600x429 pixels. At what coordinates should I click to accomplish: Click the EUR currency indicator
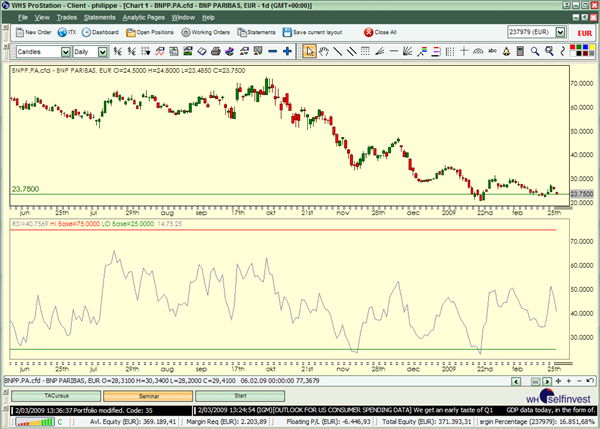point(585,33)
